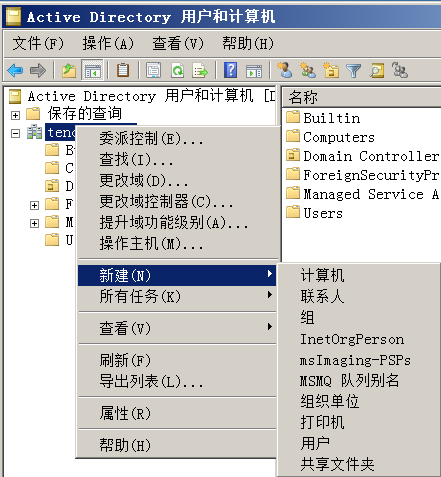
Task: Open the 操作(A) menu
Action: click(x=108, y=44)
